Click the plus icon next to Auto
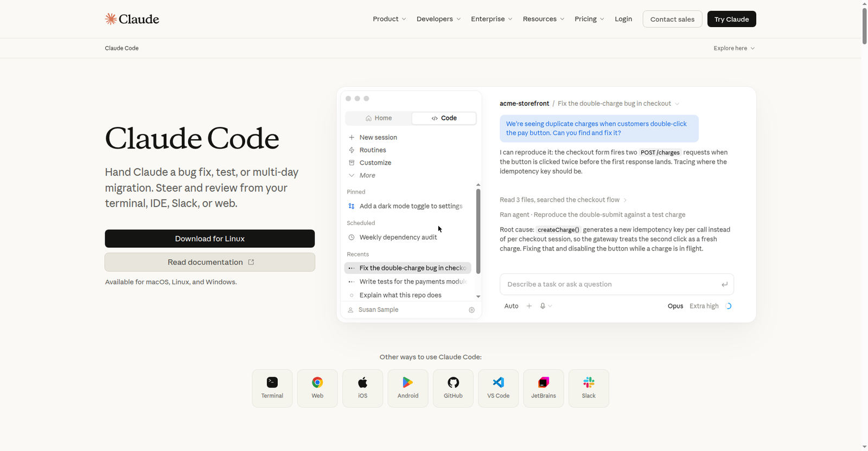868x451 pixels. tap(529, 306)
